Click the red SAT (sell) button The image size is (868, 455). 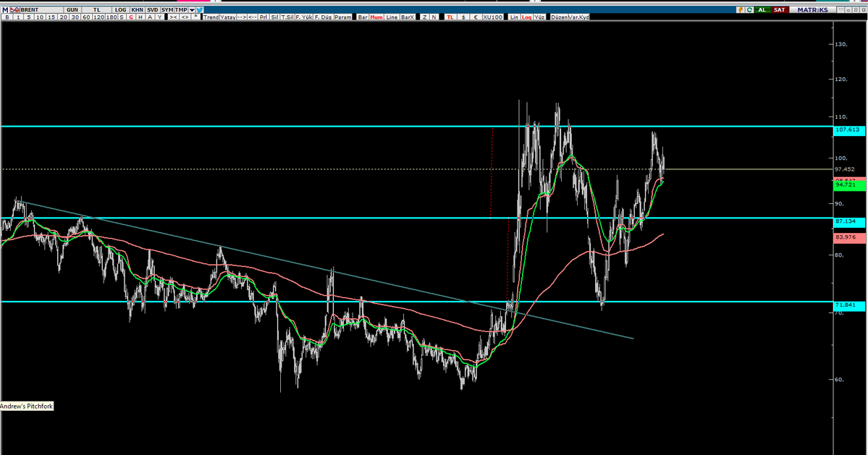(x=780, y=10)
